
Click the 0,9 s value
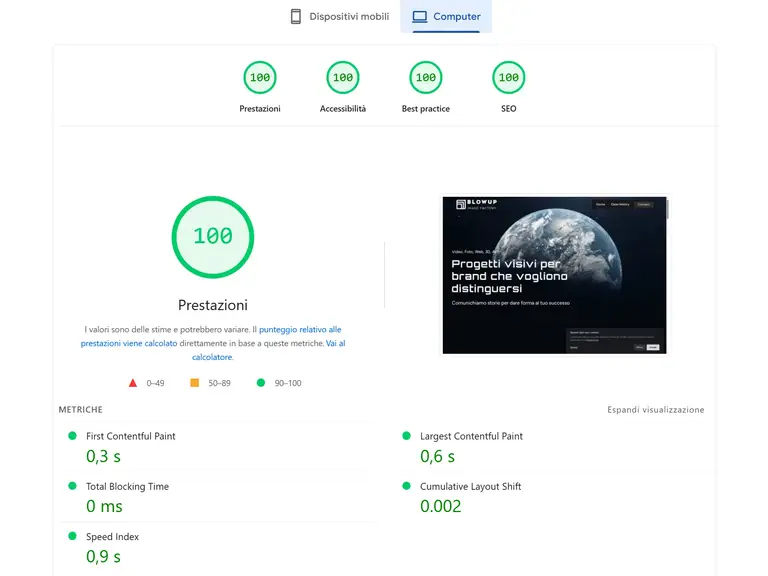click(x=103, y=557)
